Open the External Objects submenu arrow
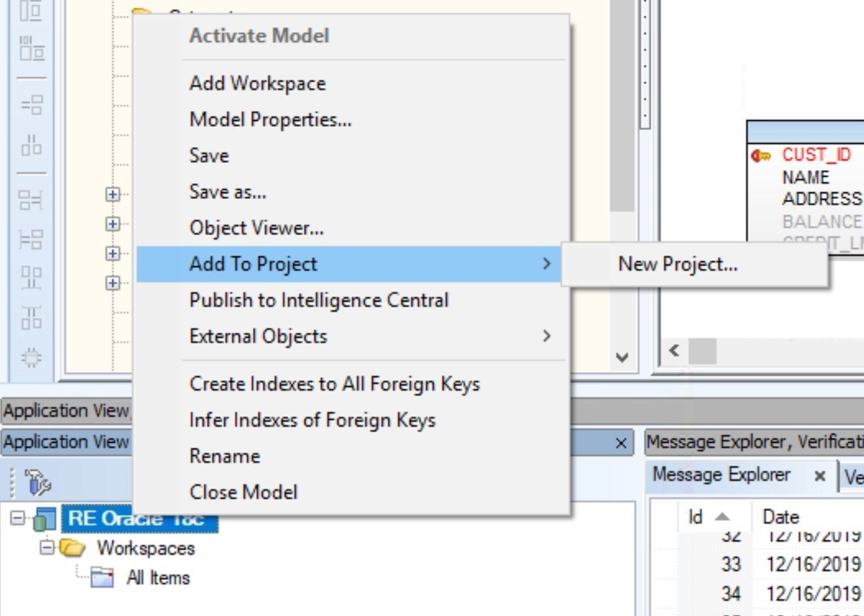Image resolution: width=864 pixels, height=616 pixels. coord(546,336)
